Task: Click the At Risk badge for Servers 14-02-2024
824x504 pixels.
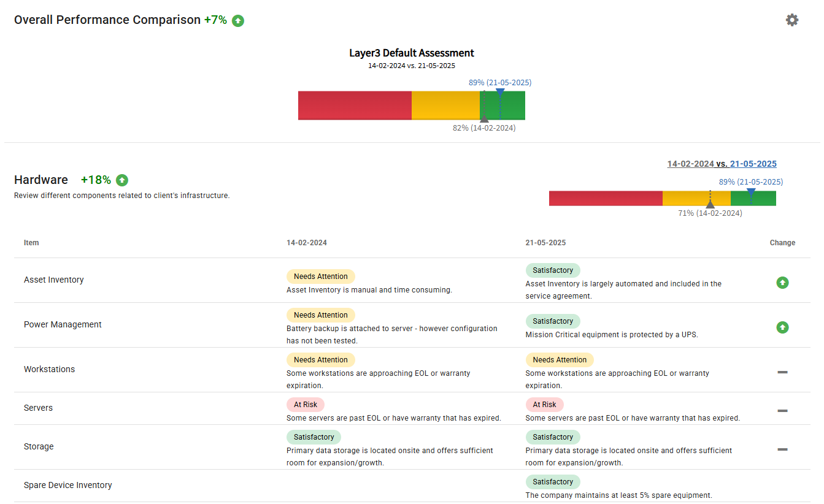Action: (305, 405)
